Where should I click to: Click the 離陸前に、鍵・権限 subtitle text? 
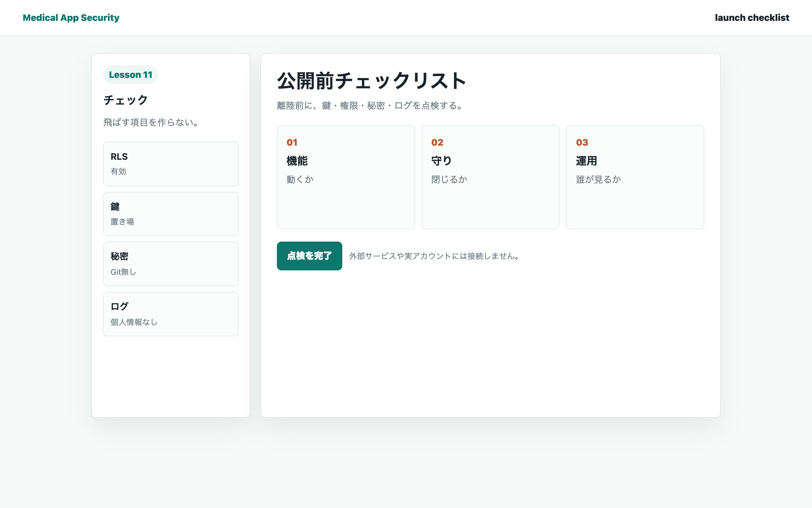tap(370, 106)
